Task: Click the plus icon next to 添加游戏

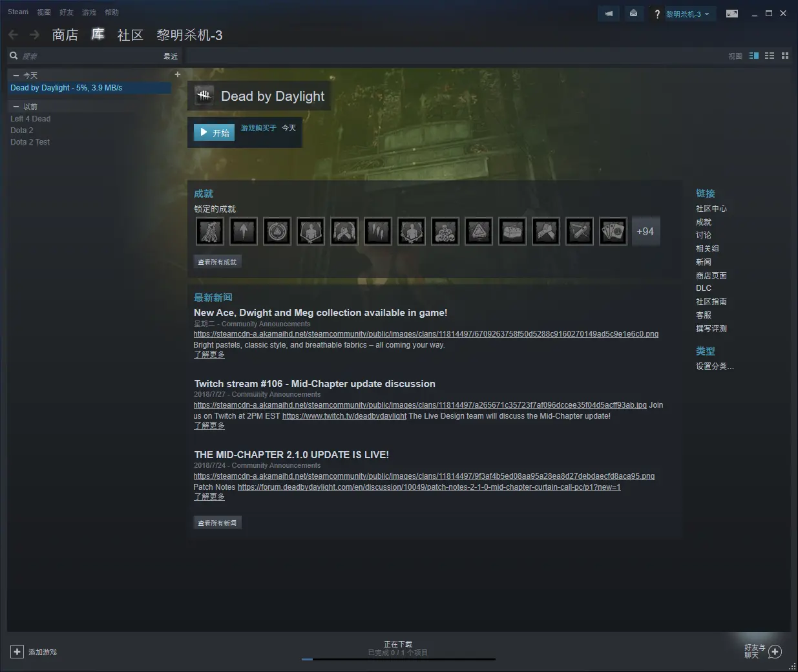Action: [x=17, y=652]
